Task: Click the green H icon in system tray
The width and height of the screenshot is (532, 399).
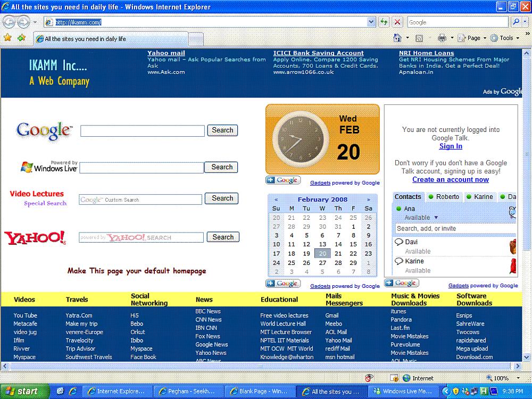Action: tap(484, 391)
